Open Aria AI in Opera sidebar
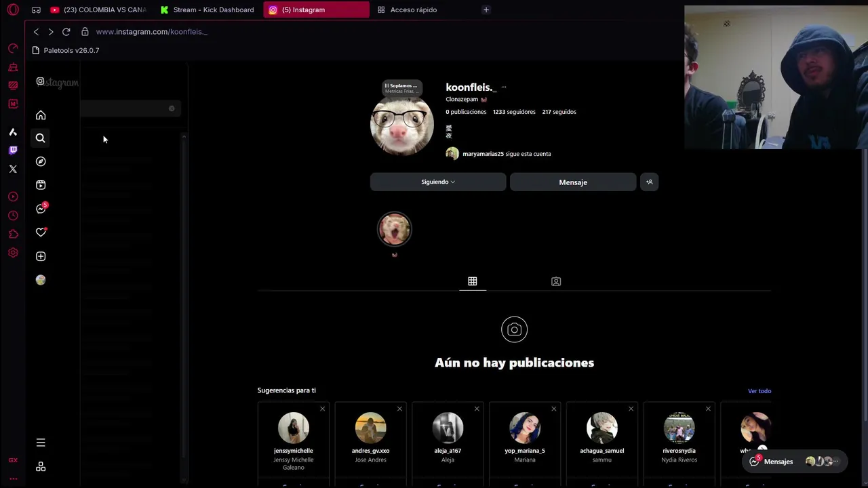Screen dimensions: 868x488 [x=13, y=132]
